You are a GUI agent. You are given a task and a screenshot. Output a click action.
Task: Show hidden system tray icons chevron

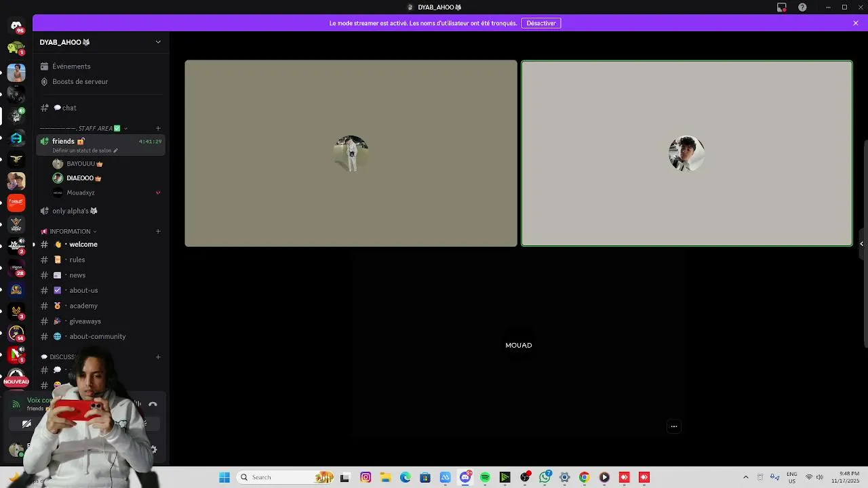[x=746, y=477]
